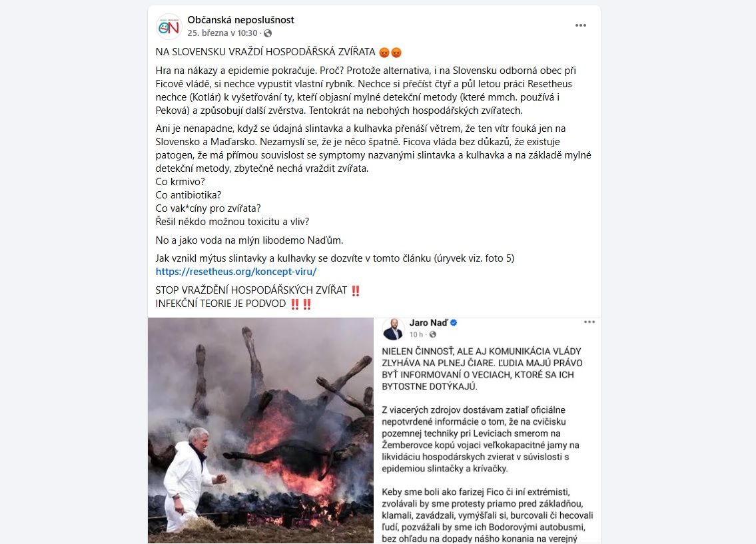Open the resetheus.org/koncept-viru link
The height and width of the screenshot is (544, 756).
point(236,272)
